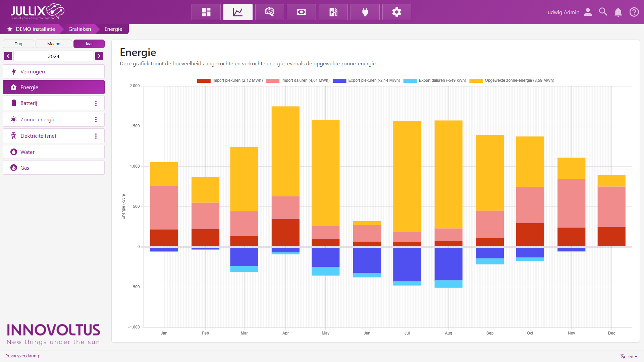Open the brain intelligence icon in toolbar
This screenshot has width=644, height=362.
[269, 12]
